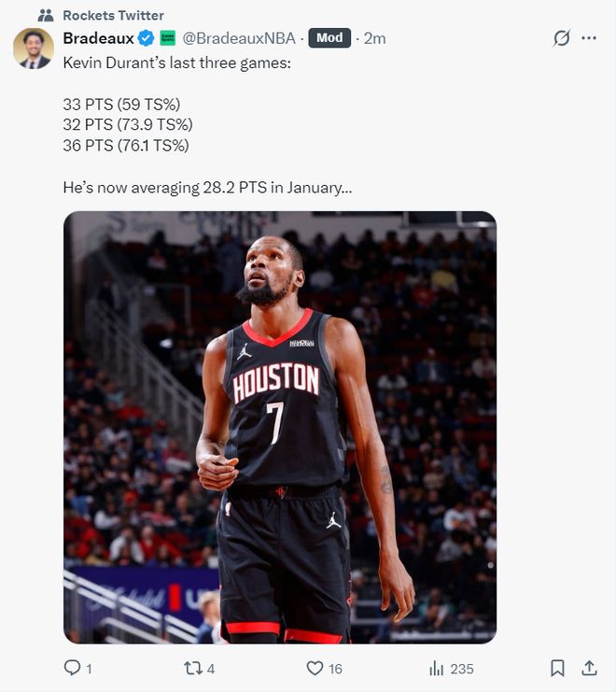The height and width of the screenshot is (692, 616).
Task: Open the Grok slashed-circle icon
Action: point(561,38)
